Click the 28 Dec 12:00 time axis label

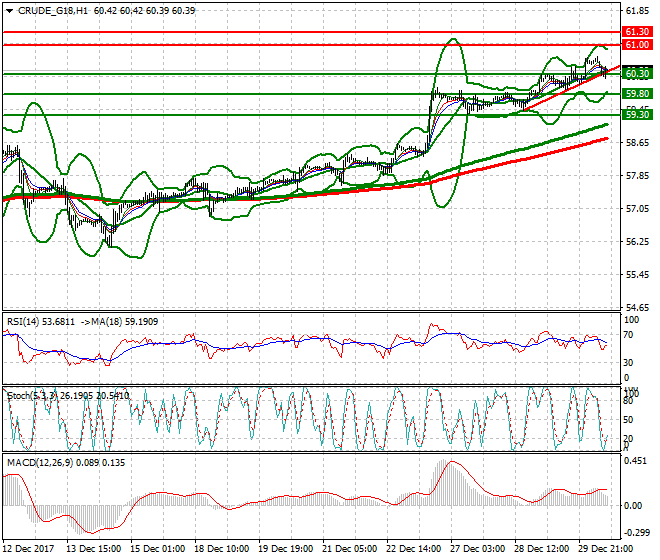pyautogui.click(x=541, y=549)
